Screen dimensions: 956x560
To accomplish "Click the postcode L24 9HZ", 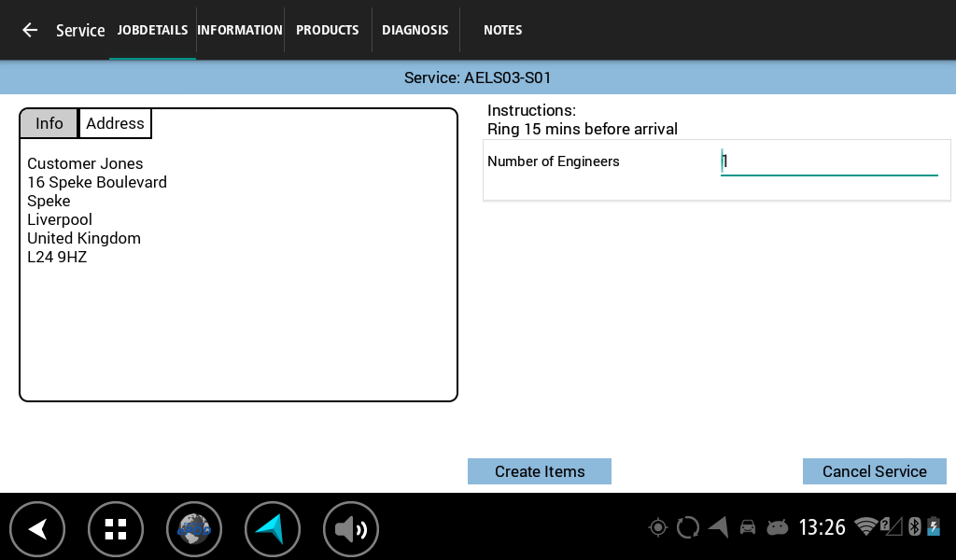I will click(x=57, y=258).
